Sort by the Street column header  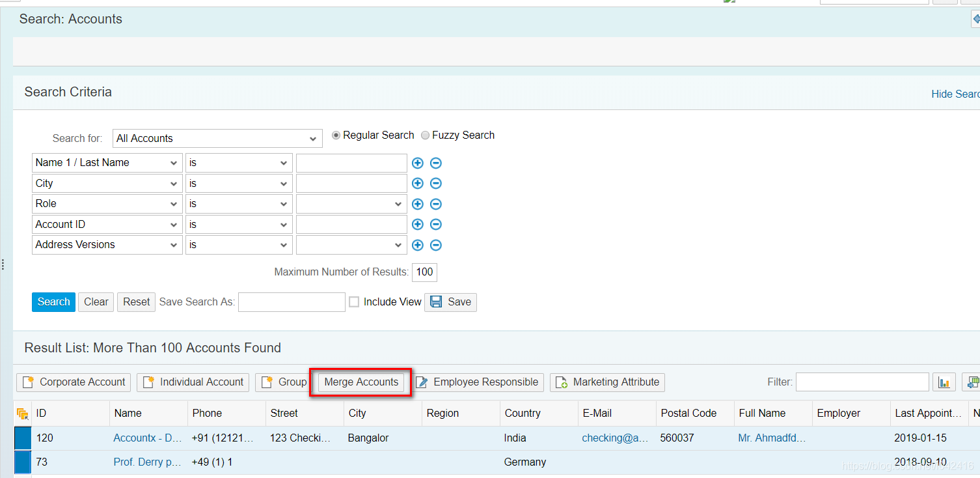coord(305,414)
